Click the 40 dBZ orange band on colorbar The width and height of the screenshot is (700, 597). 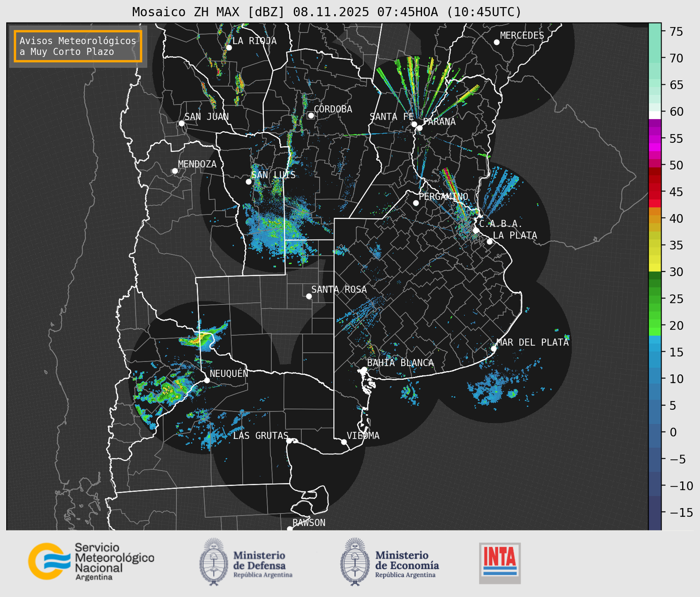[655, 218]
